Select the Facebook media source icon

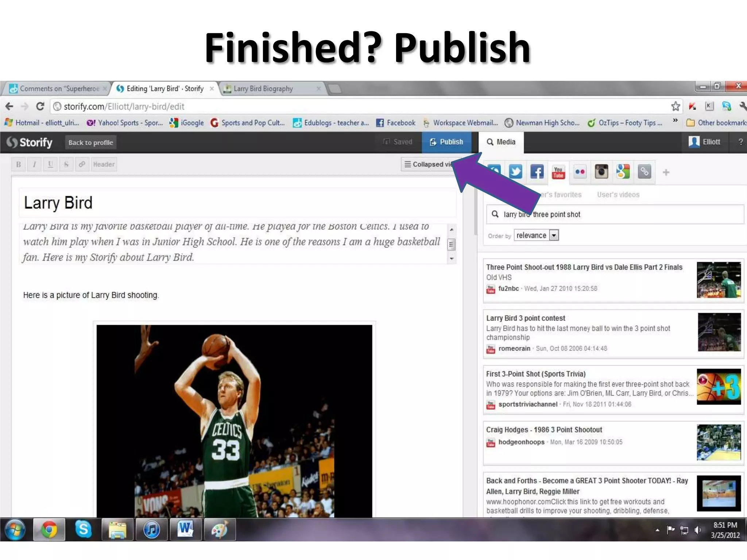click(x=537, y=172)
